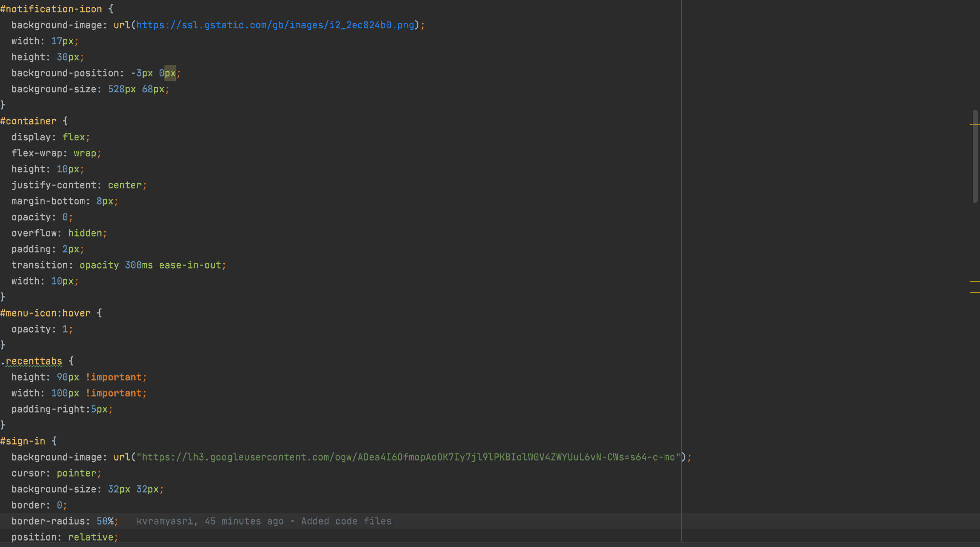
Task: Click the kvramyasri git blame annotation
Action: (x=264, y=521)
